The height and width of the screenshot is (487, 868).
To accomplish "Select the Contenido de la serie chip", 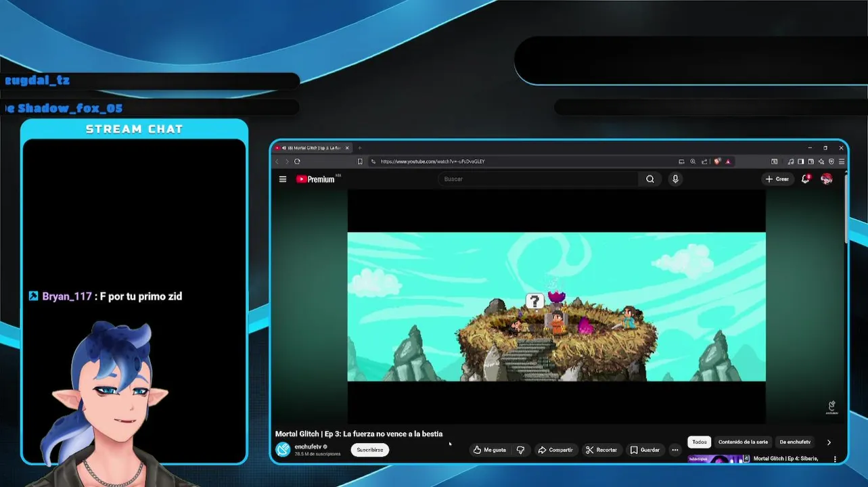I will point(743,442).
